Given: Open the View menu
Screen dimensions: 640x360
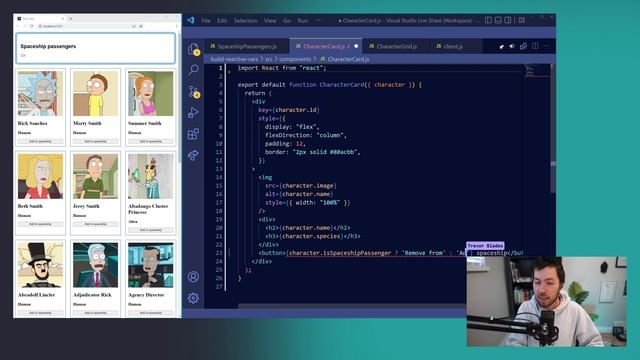Looking at the screenshot, I should pyautogui.click(x=270, y=20).
